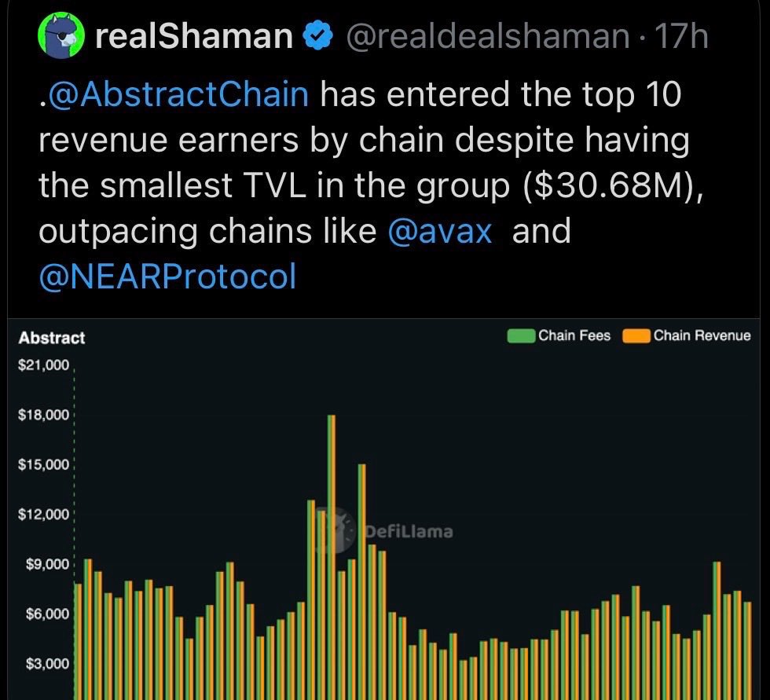
Task: Select the second-tallest bar at $15,000
Action: 362,574
